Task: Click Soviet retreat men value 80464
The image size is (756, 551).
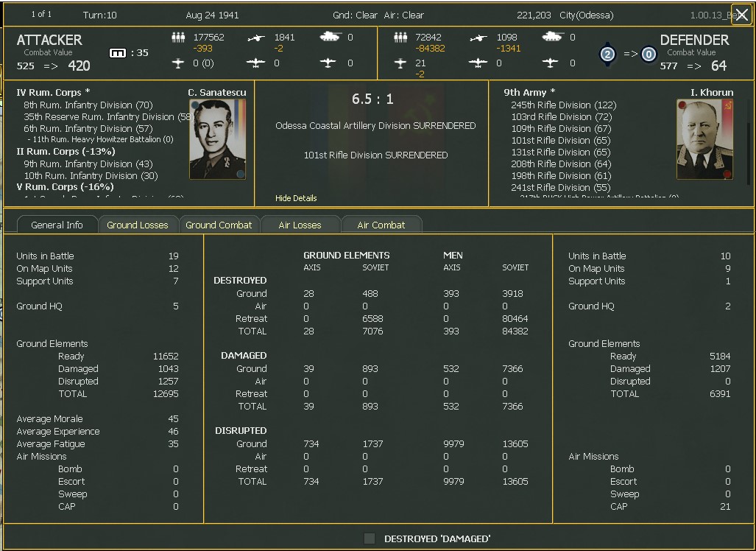Action: tap(515, 318)
